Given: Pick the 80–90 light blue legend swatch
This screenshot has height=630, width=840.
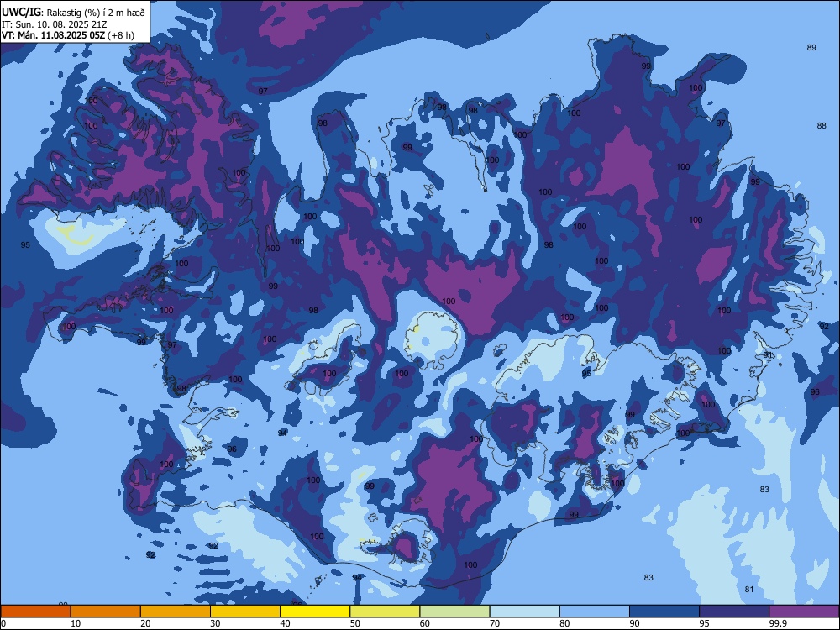Looking at the screenshot, I should [x=595, y=612].
